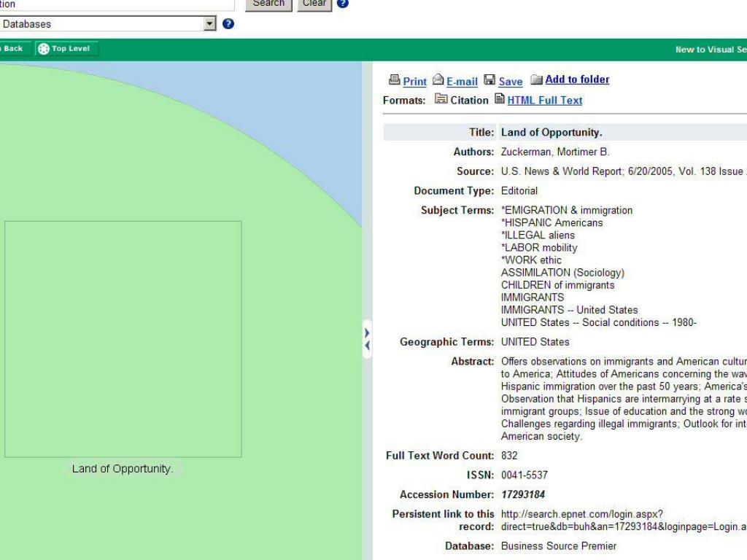Click the HTML Full Text document icon

point(500,99)
